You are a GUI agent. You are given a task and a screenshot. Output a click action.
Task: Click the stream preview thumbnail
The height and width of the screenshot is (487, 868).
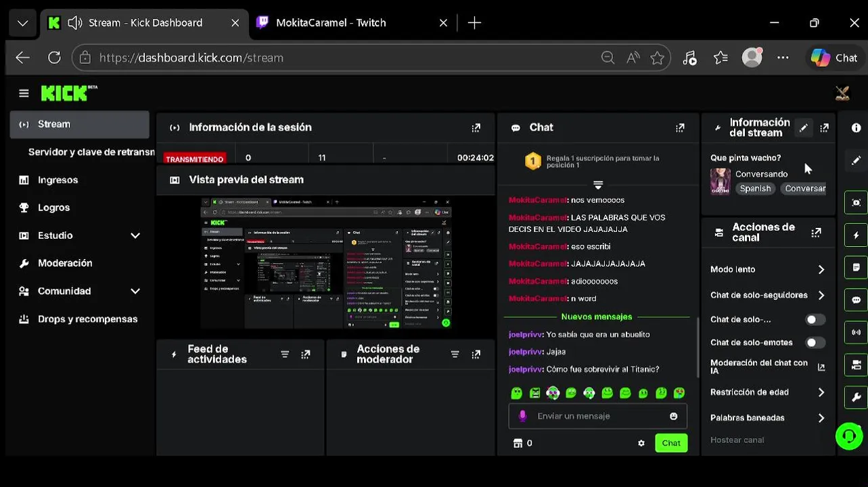click(326, 263)
